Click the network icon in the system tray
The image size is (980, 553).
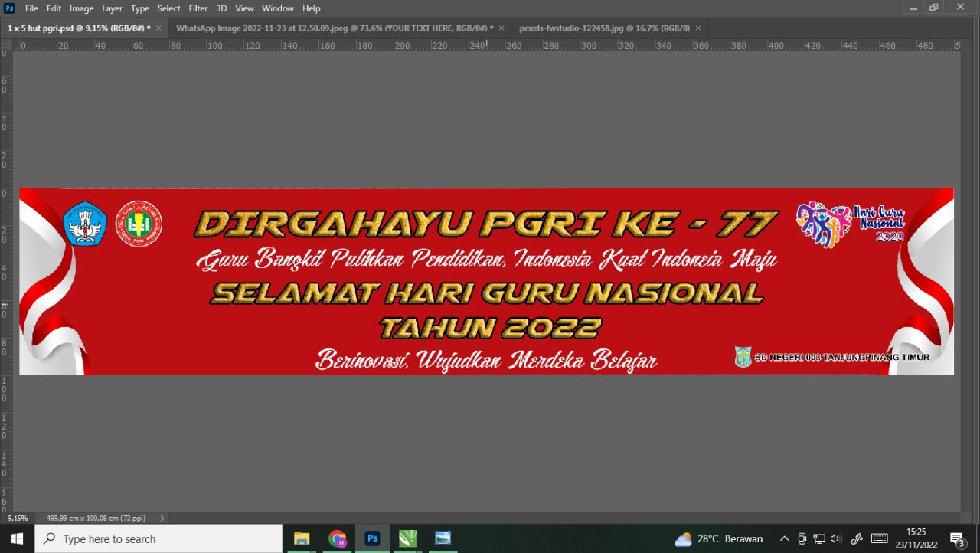[x=818, y=538]
